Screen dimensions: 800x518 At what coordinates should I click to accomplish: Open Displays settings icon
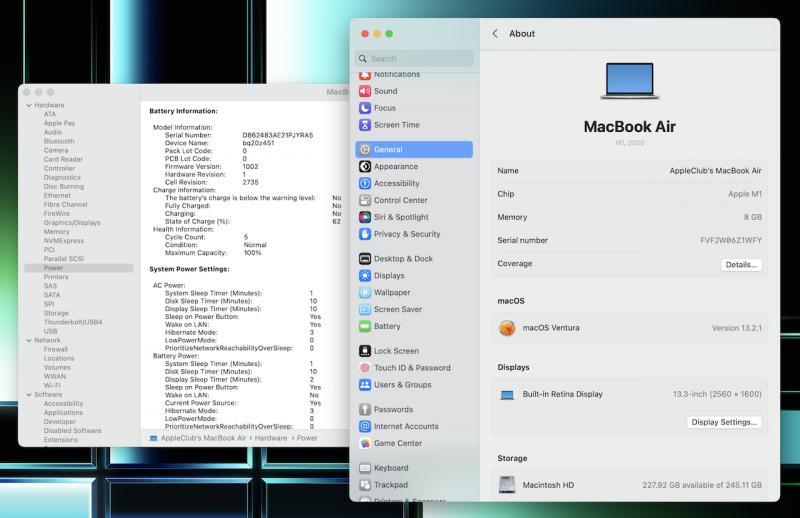pos(365,276)
